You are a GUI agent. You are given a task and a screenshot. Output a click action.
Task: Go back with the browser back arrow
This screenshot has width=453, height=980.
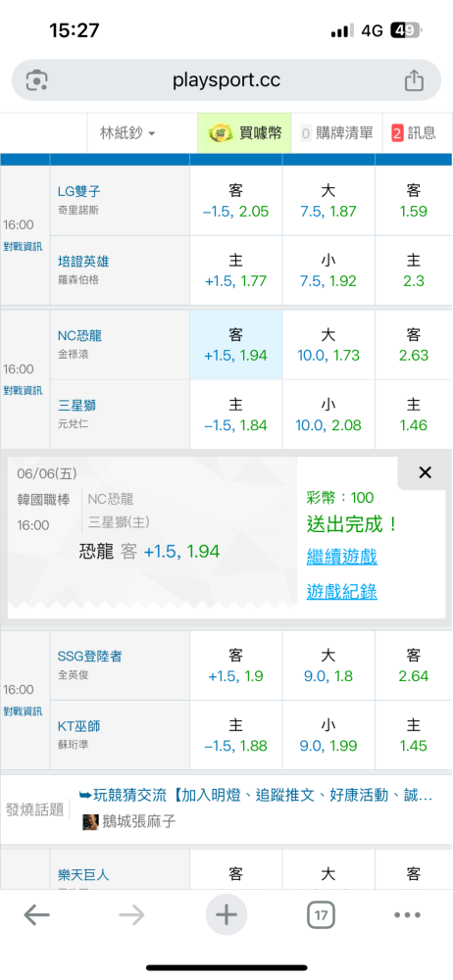[37, 915]
